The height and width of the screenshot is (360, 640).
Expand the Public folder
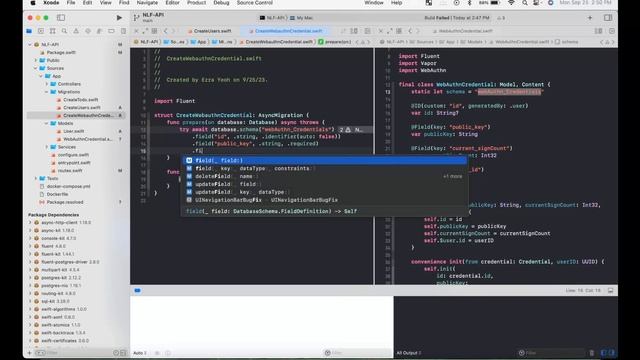pyautogui.click(x=36, y=60)
